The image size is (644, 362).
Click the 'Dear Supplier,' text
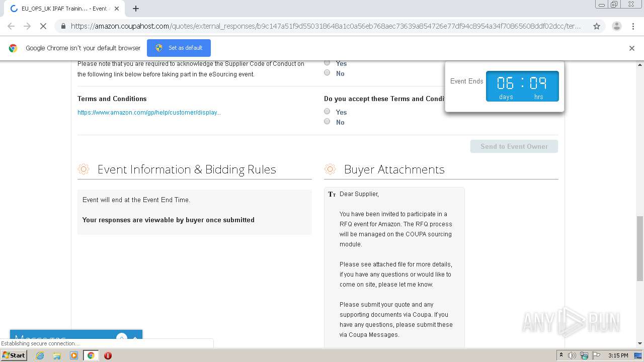(x=359, y=194)
